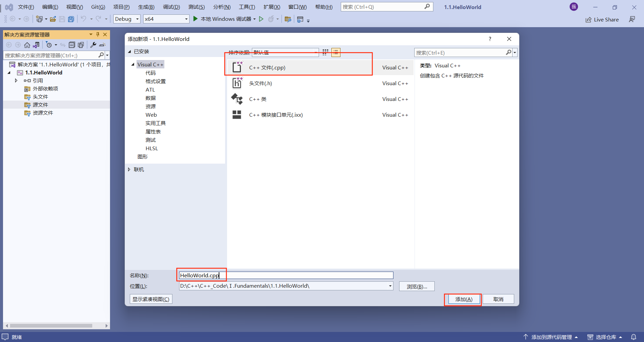Image resolution: width=644 pixels, height=342 pixels.
Task: Click the Find in Files folder icon
Action: point(287,19)
